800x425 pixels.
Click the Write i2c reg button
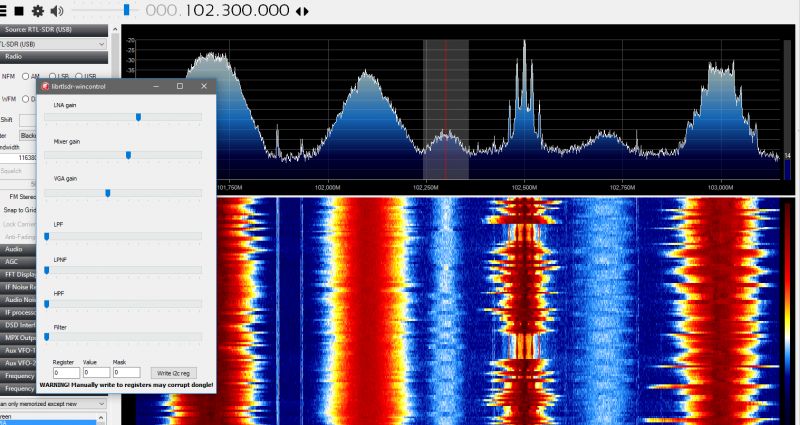tap(173, 373)
